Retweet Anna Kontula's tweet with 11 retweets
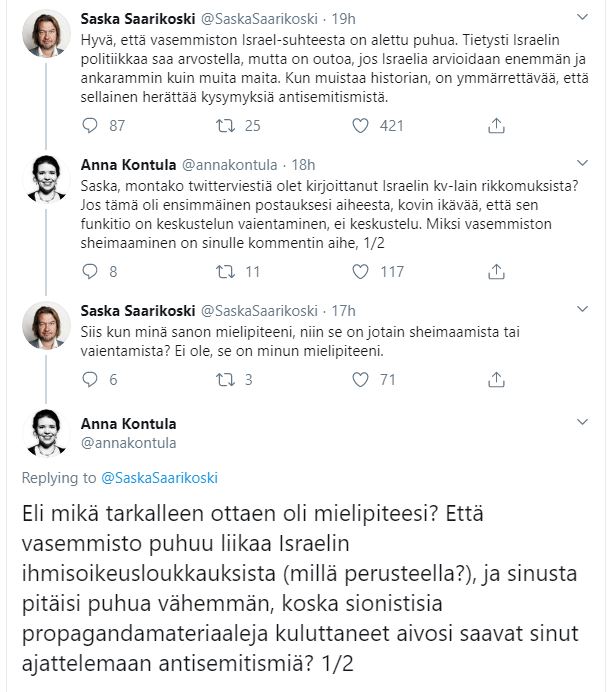This screenshot has height=692, width=611. (x=225, y=271)
